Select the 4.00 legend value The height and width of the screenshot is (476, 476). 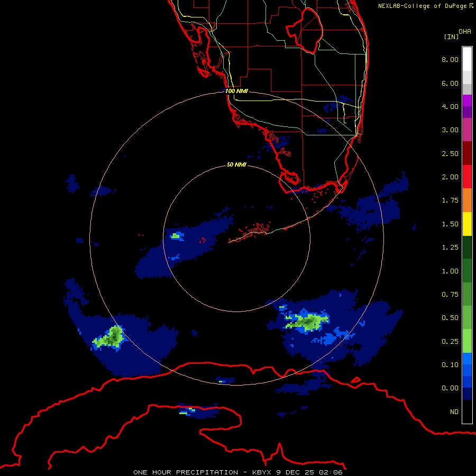coord(450,106)
